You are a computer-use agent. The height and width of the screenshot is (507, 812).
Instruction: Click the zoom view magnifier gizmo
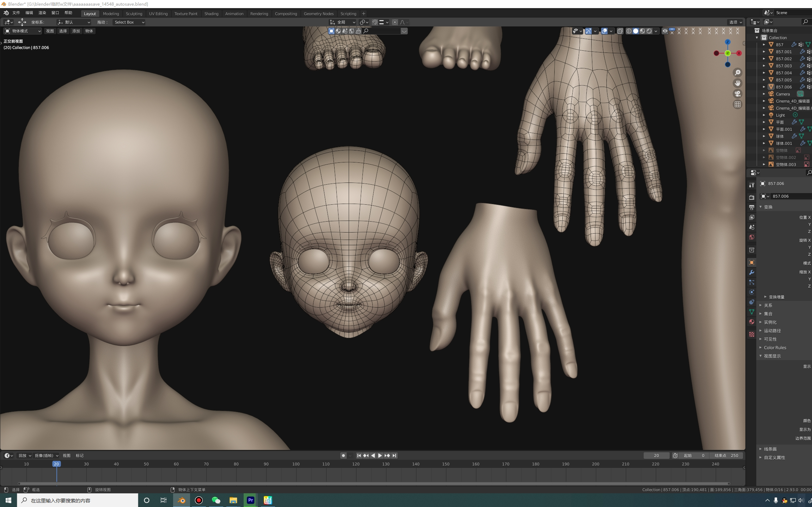coord(737,73)
